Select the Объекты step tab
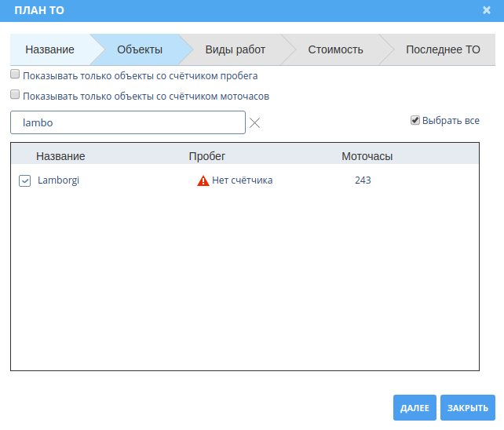Viewport: 504px width, 430px height. [140, 49]
